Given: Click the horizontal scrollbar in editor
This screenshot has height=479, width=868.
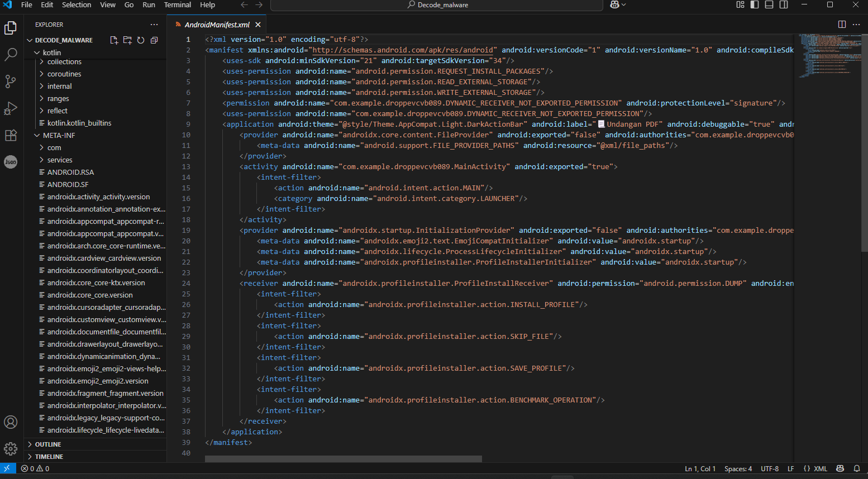Looking at the screenshot, I should point(343,459).
